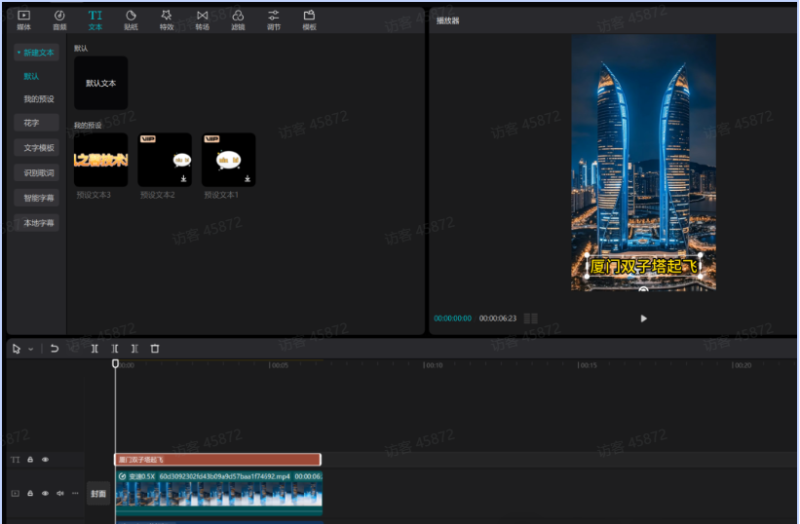
Task: Click the video track type icon
Action: click(15, 493)
